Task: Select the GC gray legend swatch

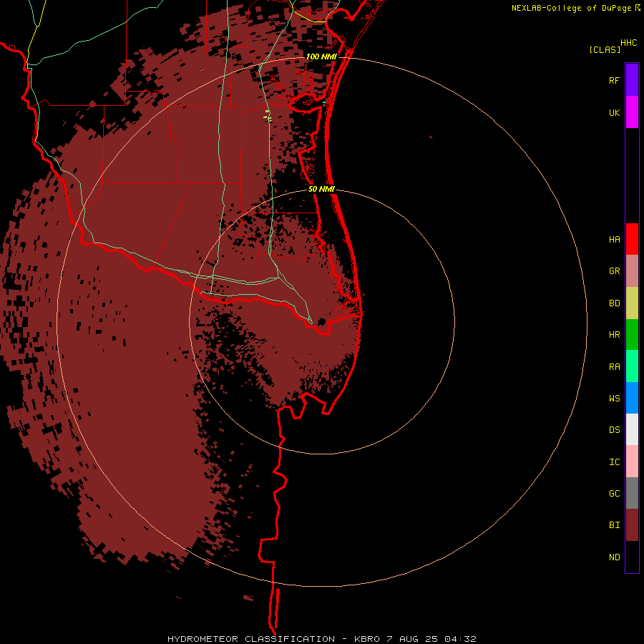Action: (632, 493)
